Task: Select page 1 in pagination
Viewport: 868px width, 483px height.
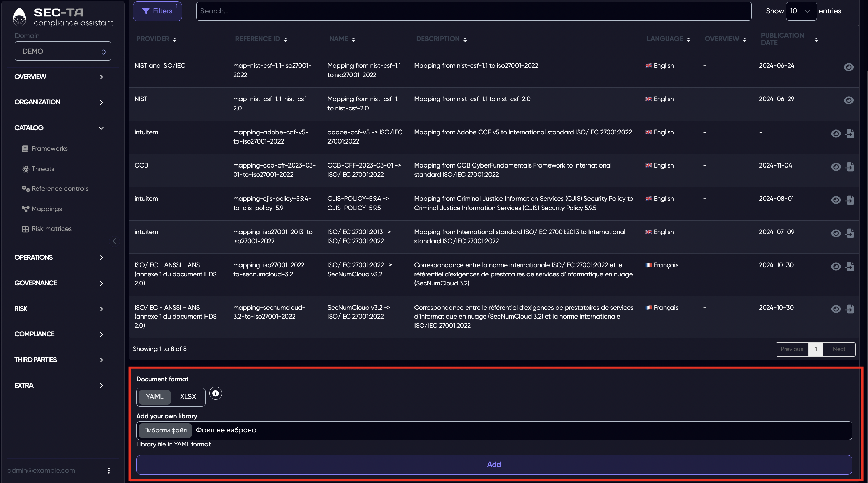Action: [x=816, y=349]
